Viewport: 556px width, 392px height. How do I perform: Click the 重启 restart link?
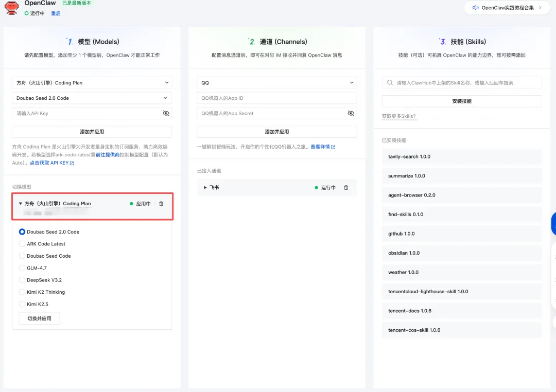[x=56, y=13]
